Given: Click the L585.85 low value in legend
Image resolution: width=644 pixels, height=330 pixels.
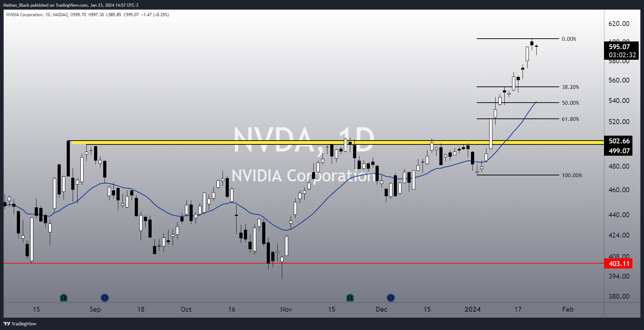Looking at the screenshot, I should coord(114,15).
